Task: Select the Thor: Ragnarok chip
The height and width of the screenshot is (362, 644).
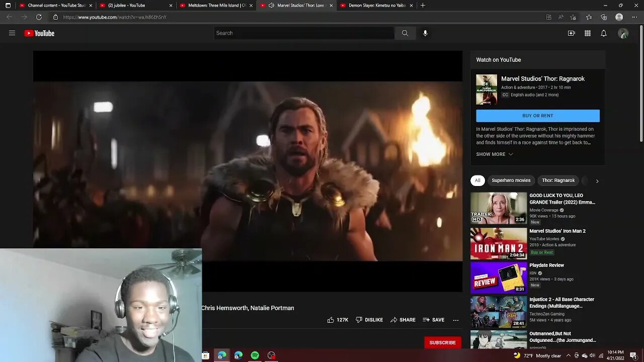Action: [558, 180]
